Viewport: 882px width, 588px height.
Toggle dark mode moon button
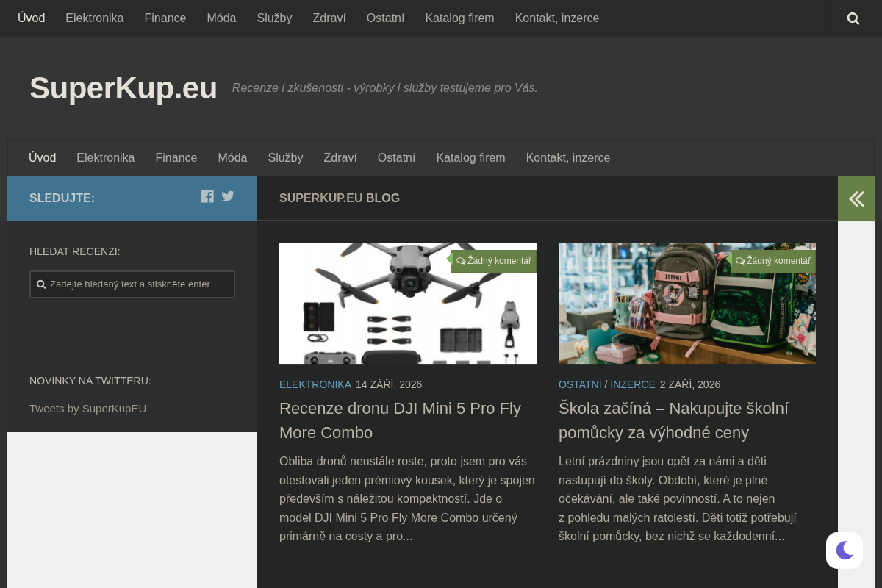tap(845, 550)
